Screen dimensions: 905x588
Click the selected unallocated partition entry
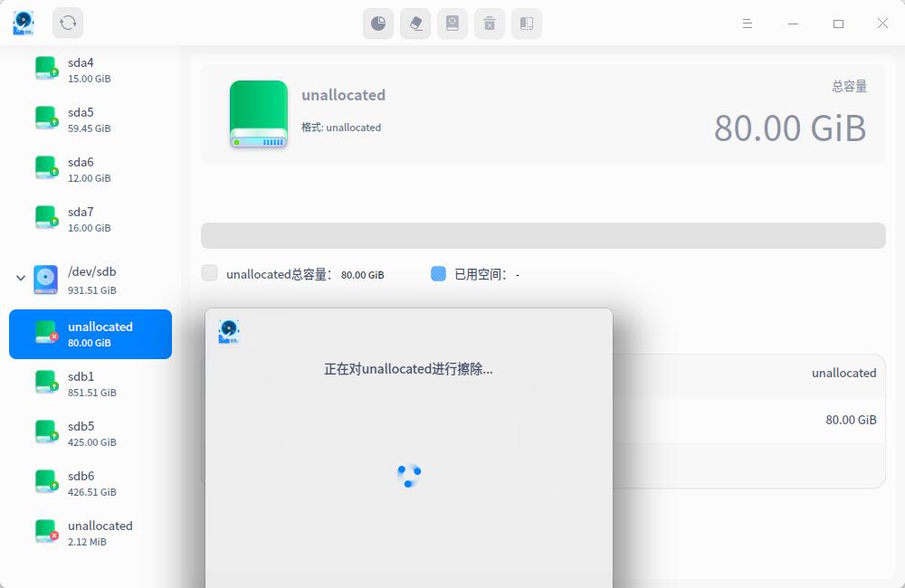90,334
